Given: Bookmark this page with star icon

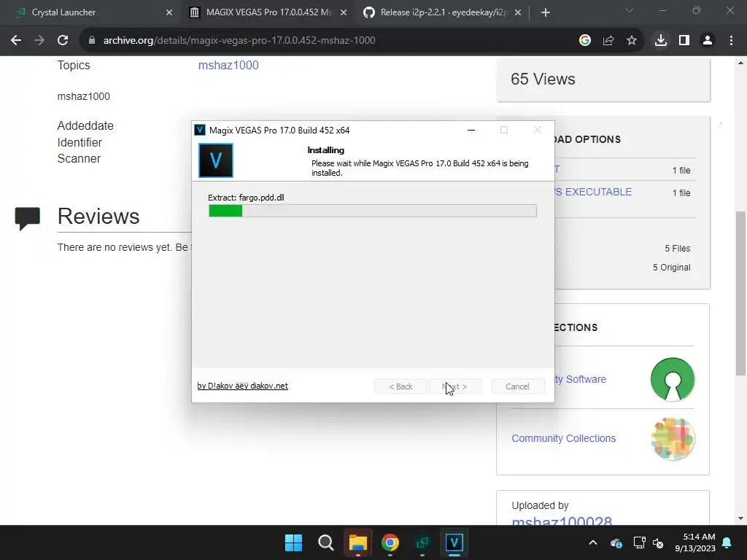Looking at the screenshot, I should pos(632,41).
